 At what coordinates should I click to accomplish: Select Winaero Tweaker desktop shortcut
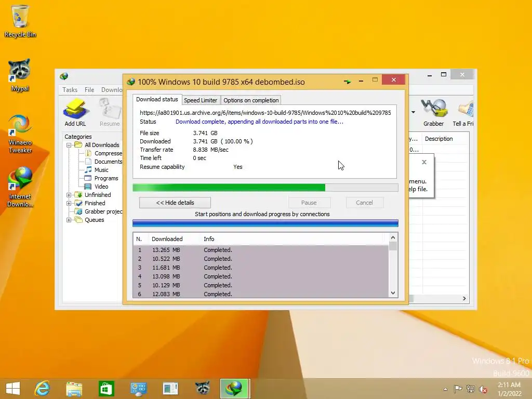click(20, 134)
